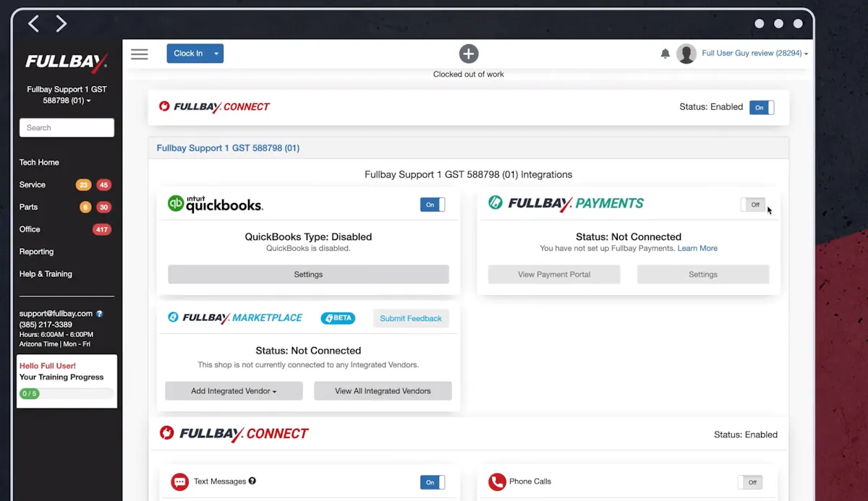
Task: Click 'Clocked out of work' status text
Action: pyautogui.click(x=469, y=74)
